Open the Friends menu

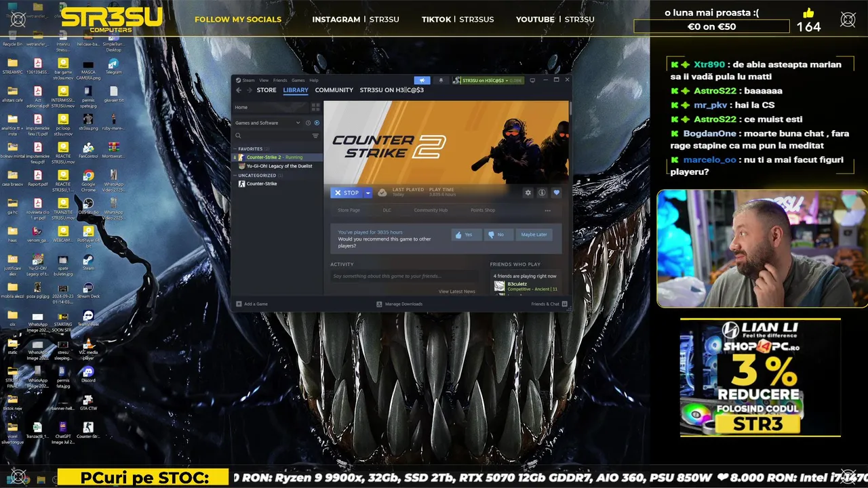280,80
